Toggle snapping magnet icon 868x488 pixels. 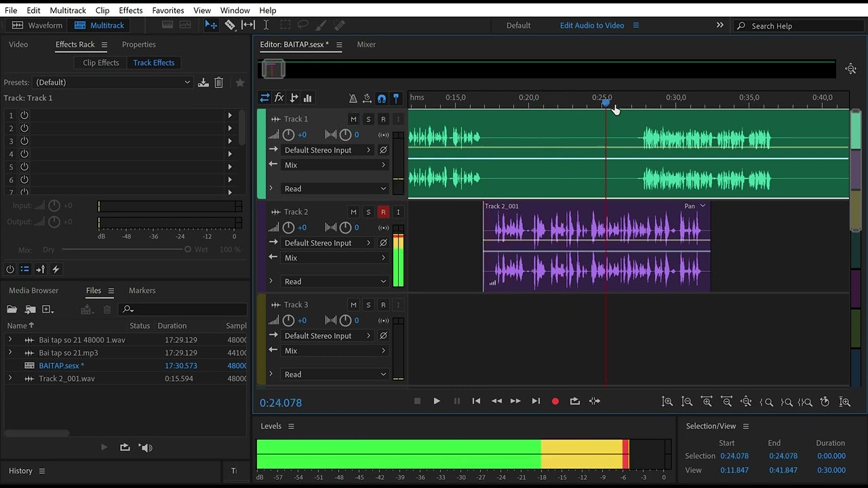pyautogui.click(x=382, y=98)
